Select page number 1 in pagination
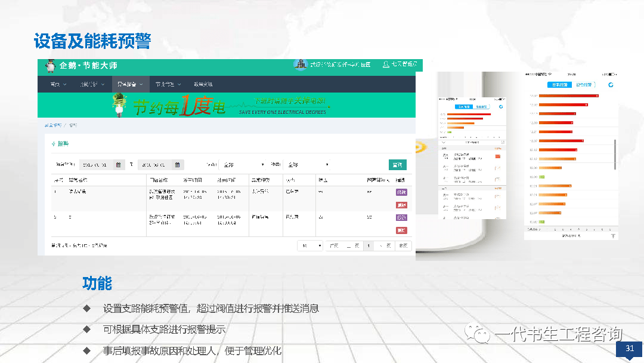The height and width of the screenshot is (363, 644). pos(369,245)
